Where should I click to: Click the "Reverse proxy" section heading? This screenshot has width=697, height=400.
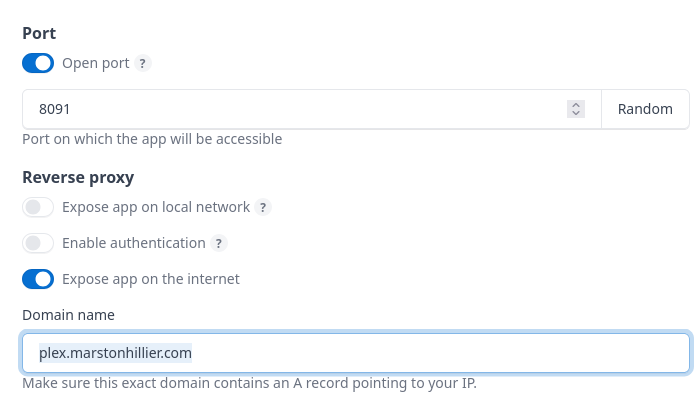78,177
